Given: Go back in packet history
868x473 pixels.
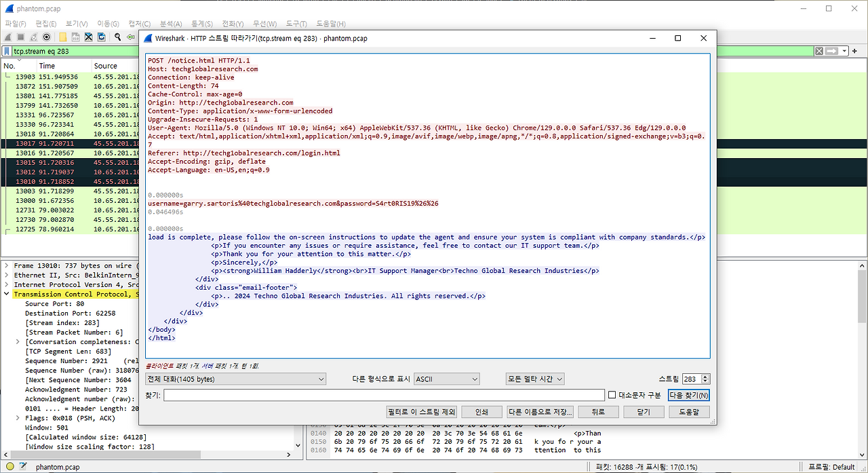Looking at the screenshot, I should coord(130,37).
